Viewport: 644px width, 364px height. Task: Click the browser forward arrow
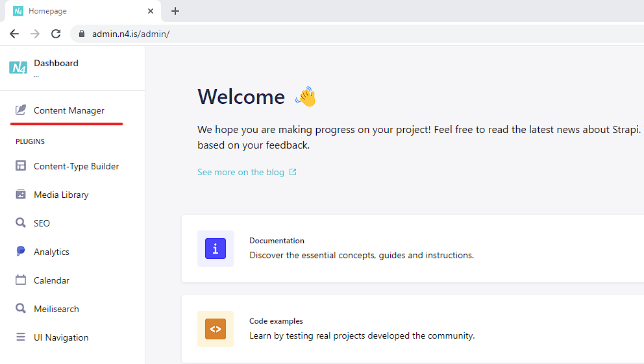click(x=35, y=34)
